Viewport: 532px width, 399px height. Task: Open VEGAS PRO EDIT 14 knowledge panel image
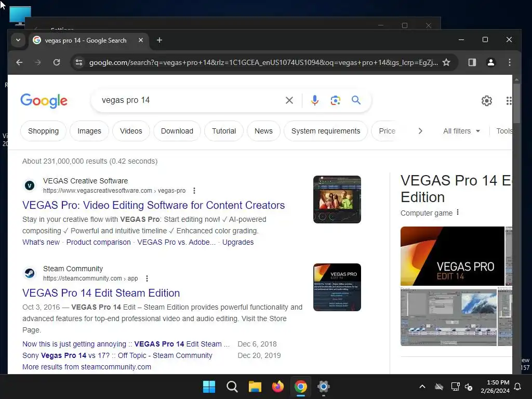[x=453, y=256]
